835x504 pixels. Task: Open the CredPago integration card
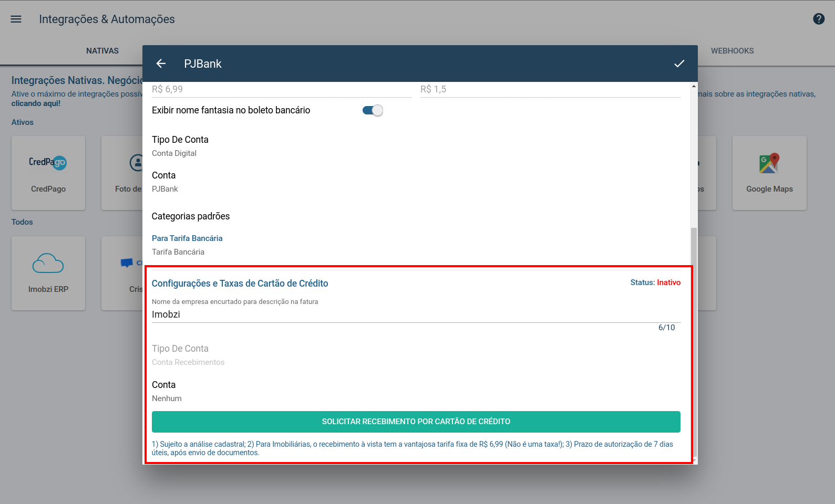(x=48, y=173)
